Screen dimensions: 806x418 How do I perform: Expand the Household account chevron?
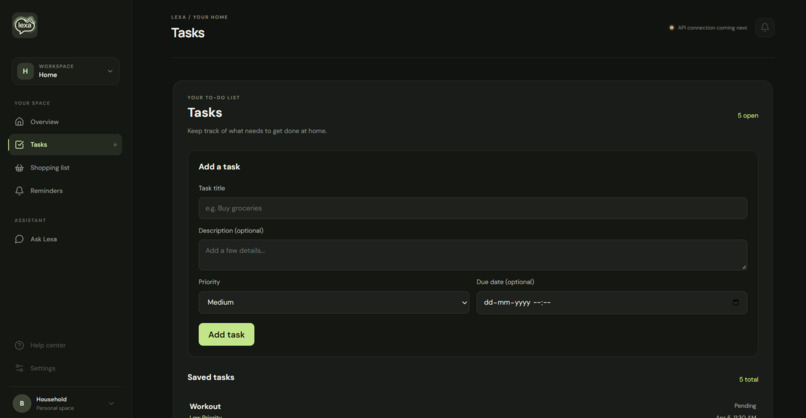point(111,404)
